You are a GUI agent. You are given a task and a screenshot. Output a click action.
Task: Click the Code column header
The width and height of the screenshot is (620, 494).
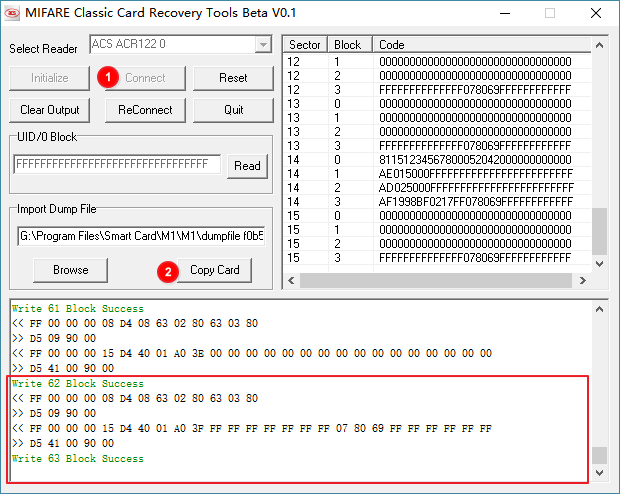tap(480, 45)
